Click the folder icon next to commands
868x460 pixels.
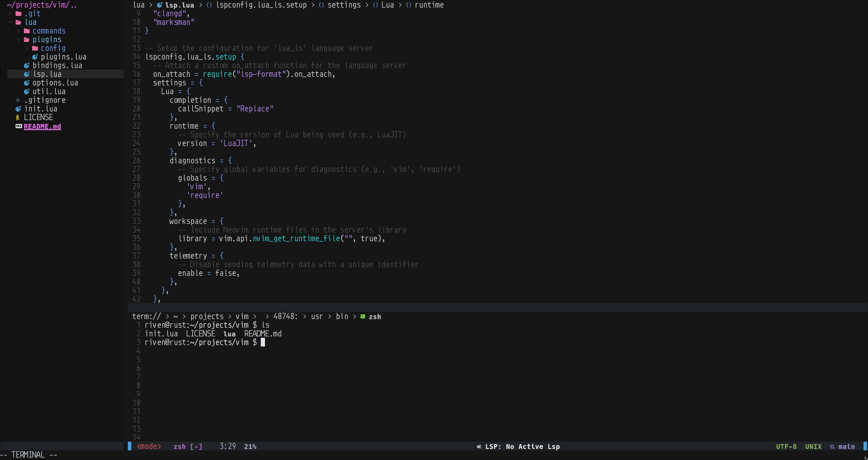(x=27, y=31)
